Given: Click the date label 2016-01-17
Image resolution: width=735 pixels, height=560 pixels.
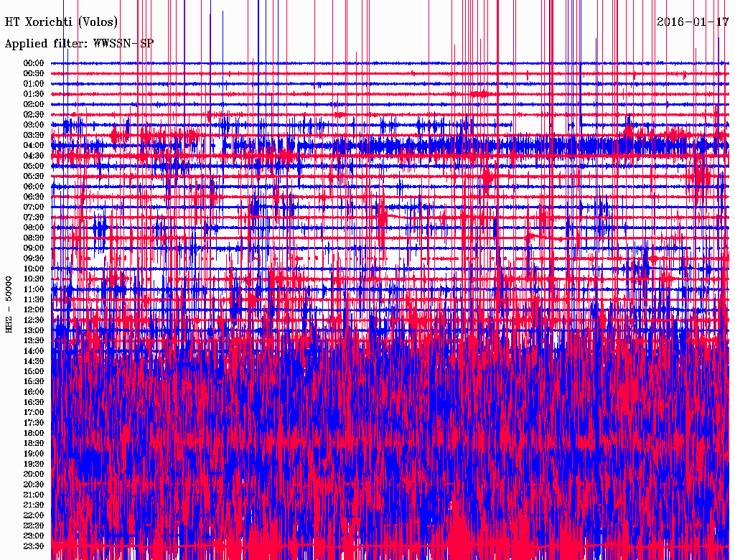Looking at the screenshot, I should (692, 22).
